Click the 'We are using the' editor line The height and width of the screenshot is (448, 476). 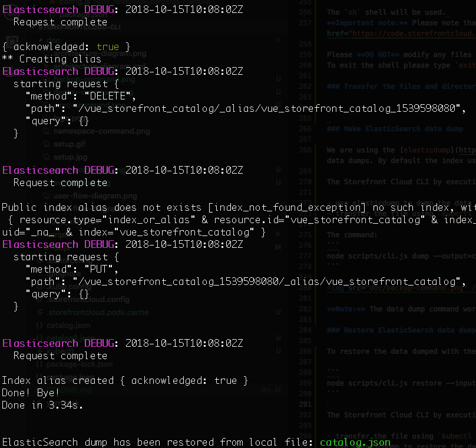(401, 150)
